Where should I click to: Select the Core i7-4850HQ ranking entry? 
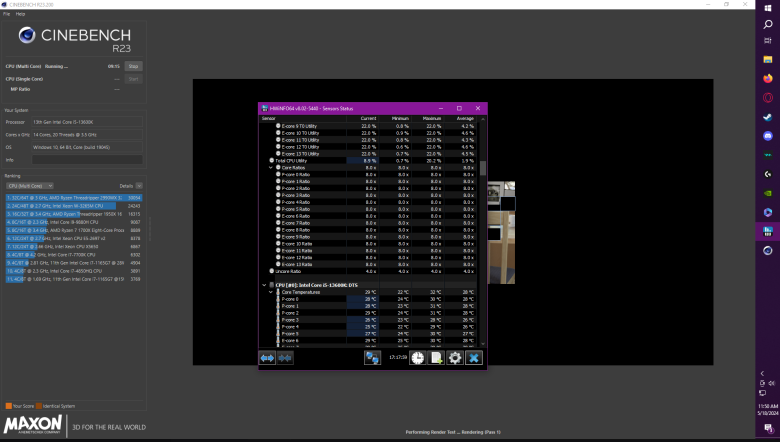(x=74, y=271)
